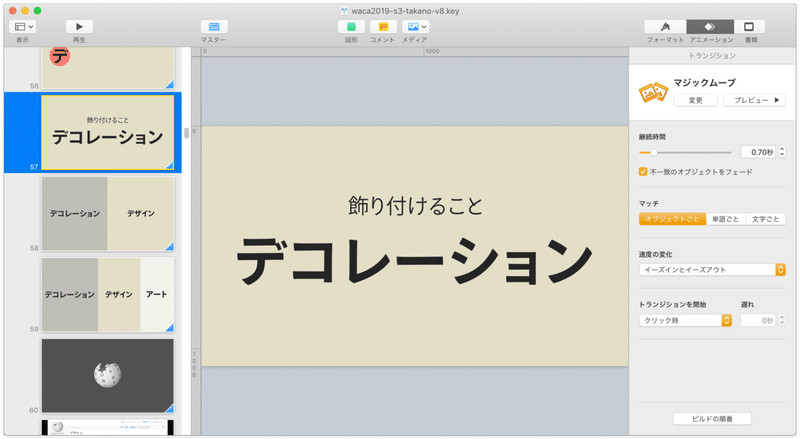800x439 pixels.
Task: Open the View (表示) options button
Action: [24, 27]
